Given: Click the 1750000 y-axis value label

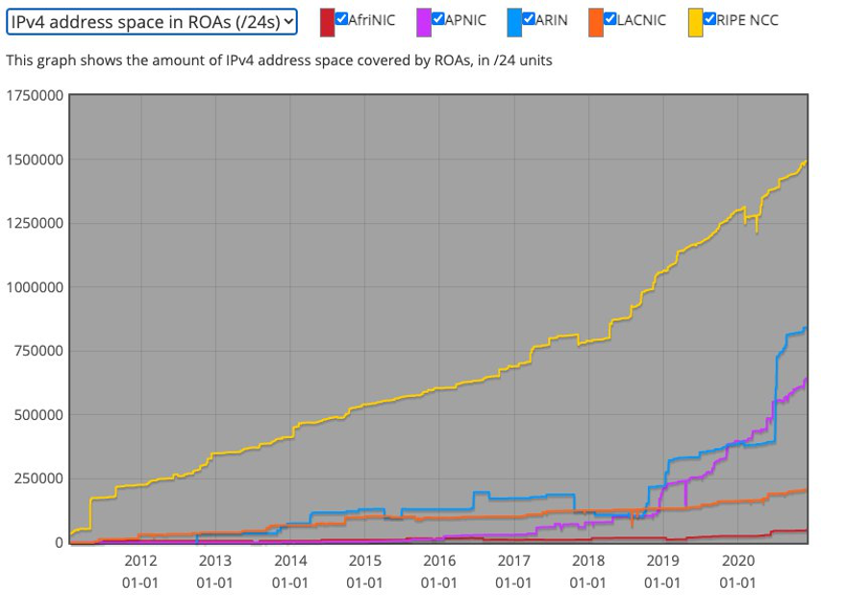Looking at the screenshot, I should [x=35, y=95].
